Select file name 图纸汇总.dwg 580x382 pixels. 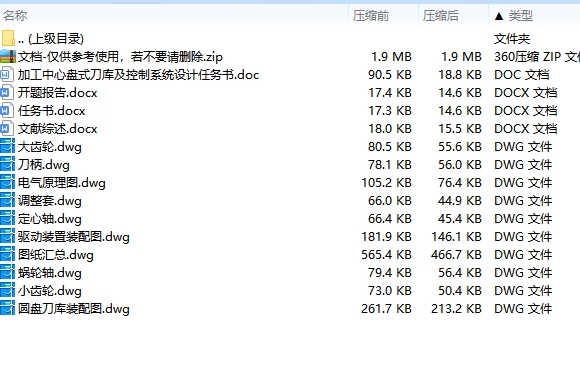click(x=55, y=255)
